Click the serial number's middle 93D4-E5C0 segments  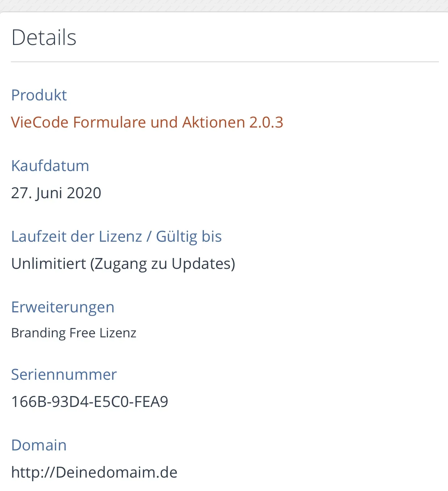tap(91, 402)
